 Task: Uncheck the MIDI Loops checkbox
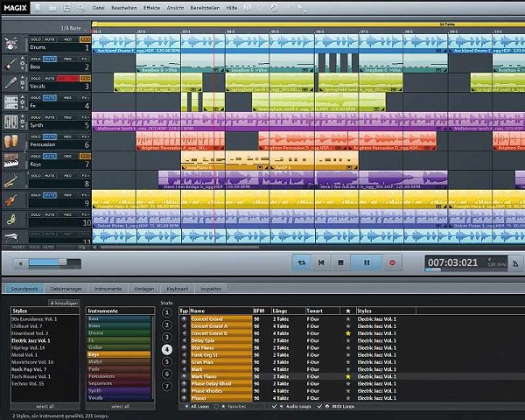[x=319, y=406]
